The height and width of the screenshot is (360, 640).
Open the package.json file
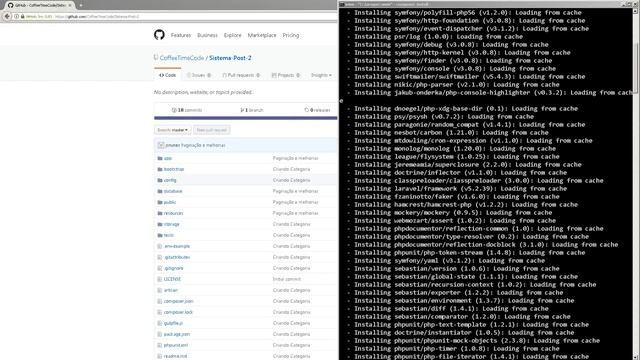click(x=177, y=335)
